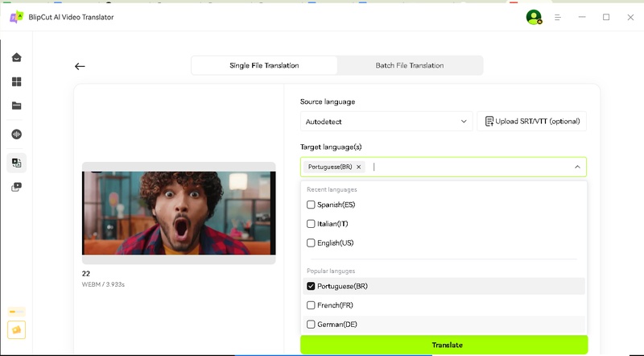
Task: Open the folder projects icon in sidebar
Action: [x=16, y=106]
